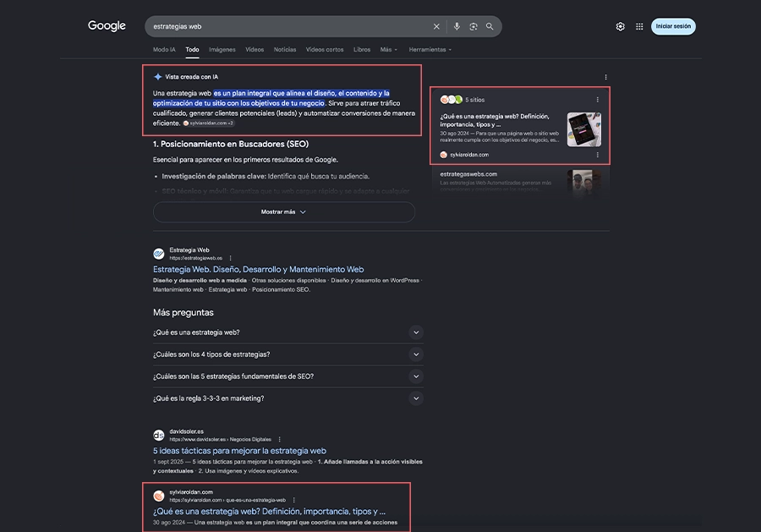Click heading 1. Posicionamiento en Buscadores (SEO)

pyautogui.click(x=231, y=144)
